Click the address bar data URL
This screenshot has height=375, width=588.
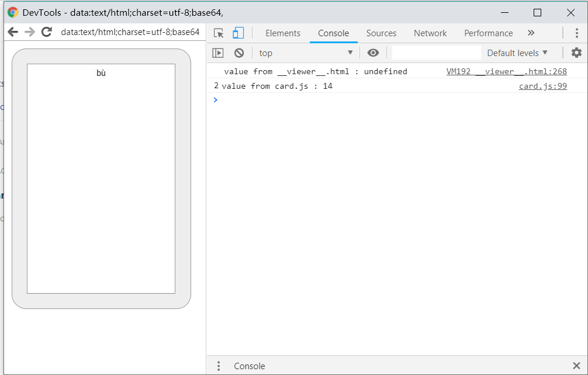[130, 32]
